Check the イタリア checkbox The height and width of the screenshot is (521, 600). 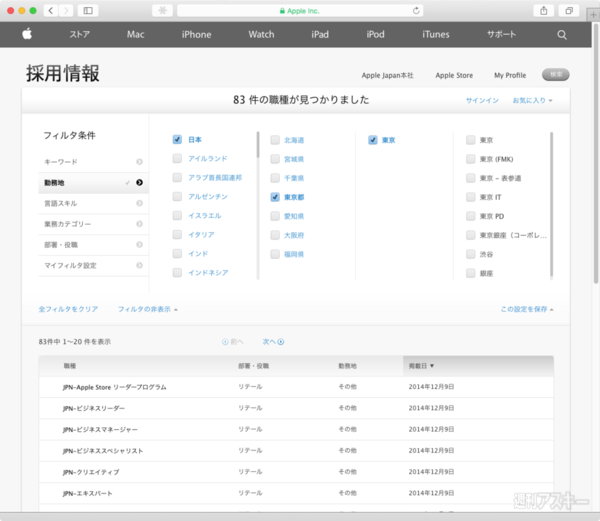tap(177, 234)
